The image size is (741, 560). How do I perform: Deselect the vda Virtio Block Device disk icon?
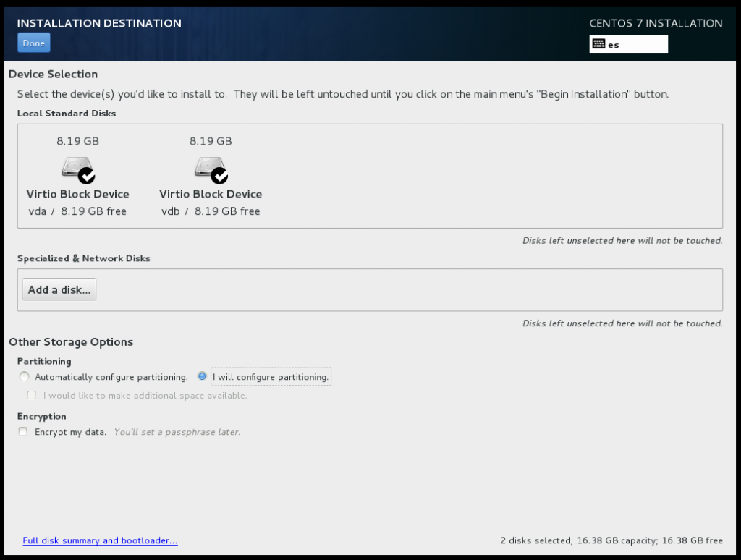77,169
